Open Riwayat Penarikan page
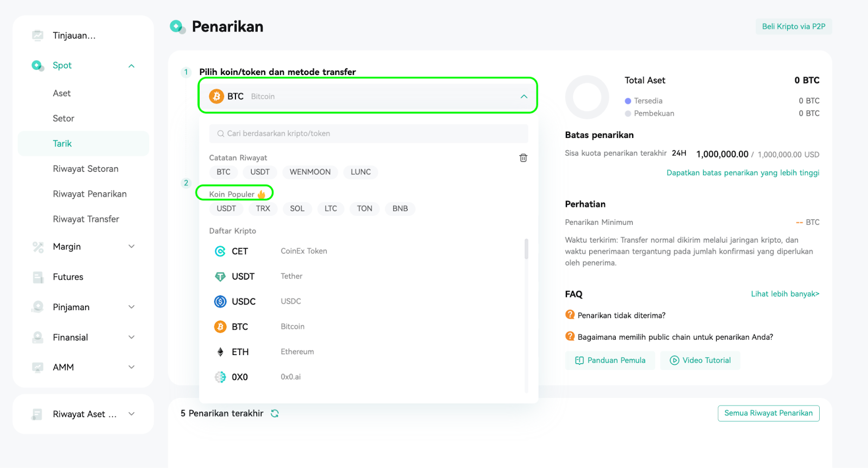Viewport: 868px width, 468px height. 90,194
